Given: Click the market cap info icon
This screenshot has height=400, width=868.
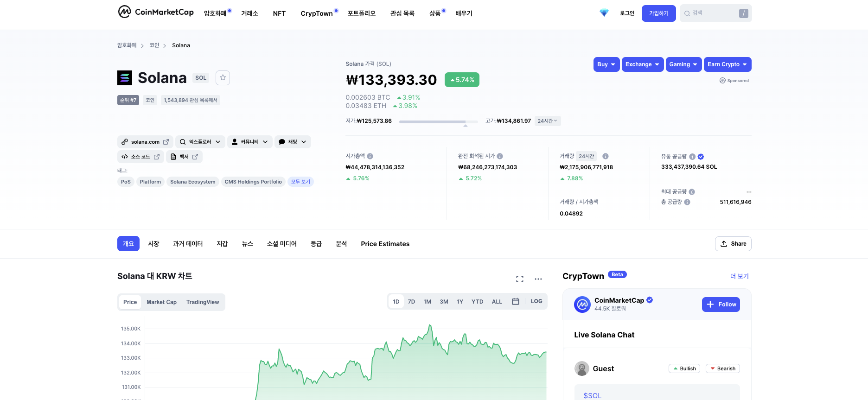Looking at the screenshot, I should tap(370, 156).
